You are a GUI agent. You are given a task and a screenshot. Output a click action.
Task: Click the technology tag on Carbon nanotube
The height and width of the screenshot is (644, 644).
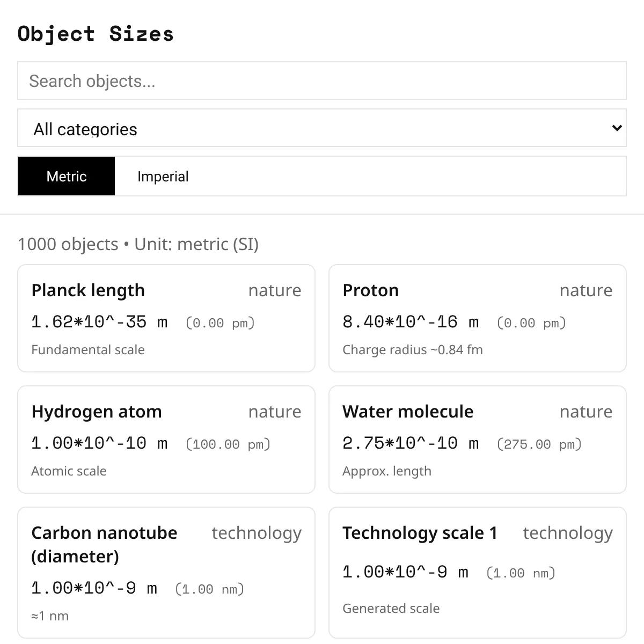257,533
